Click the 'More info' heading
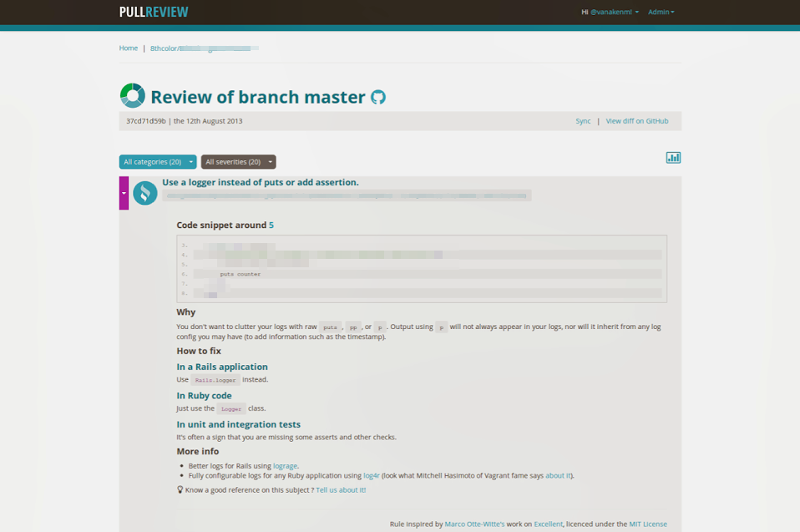The height and width of the screenshot is (532, 800). pos(197,452)
